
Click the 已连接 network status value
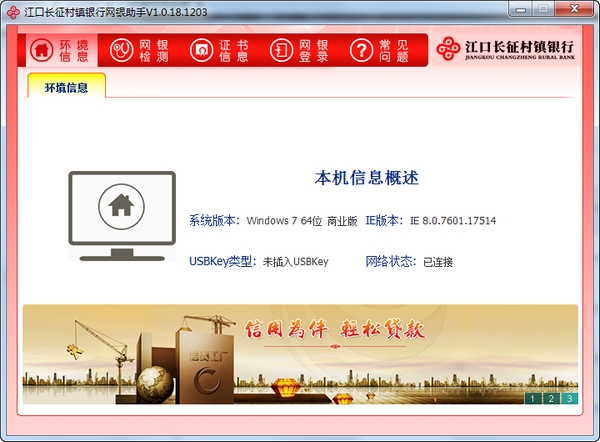pyautogui.click(x=438, y=262)
